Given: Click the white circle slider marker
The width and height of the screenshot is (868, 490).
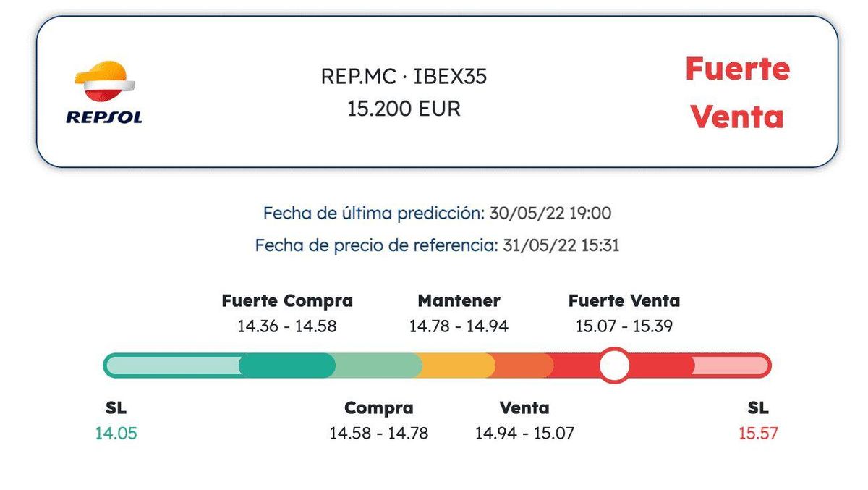Looking at the screenshot, I should click(x=615, y=366).
